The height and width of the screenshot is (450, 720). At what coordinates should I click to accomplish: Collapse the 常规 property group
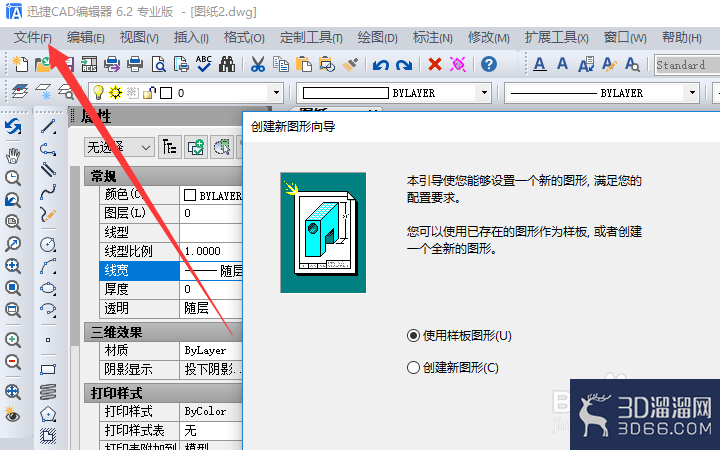tap(163, 176)
